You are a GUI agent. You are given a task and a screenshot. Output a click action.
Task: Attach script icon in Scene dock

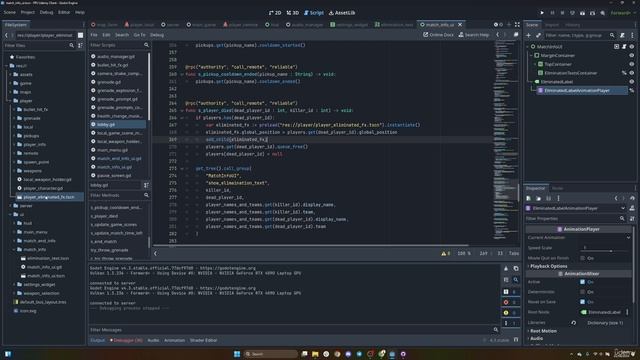[622, 36]
